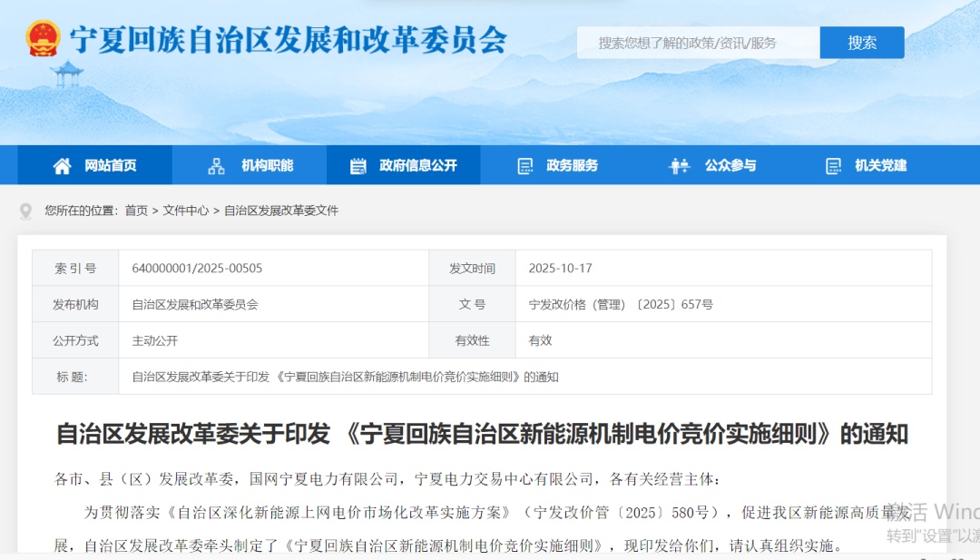The image size is (980, 560).
Task: Click the calendar icon beside 政府信息公开
Action: click(358, 166)
